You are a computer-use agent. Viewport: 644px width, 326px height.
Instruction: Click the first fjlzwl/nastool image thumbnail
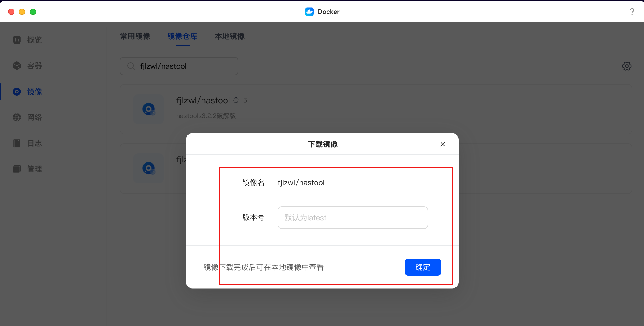149,109
